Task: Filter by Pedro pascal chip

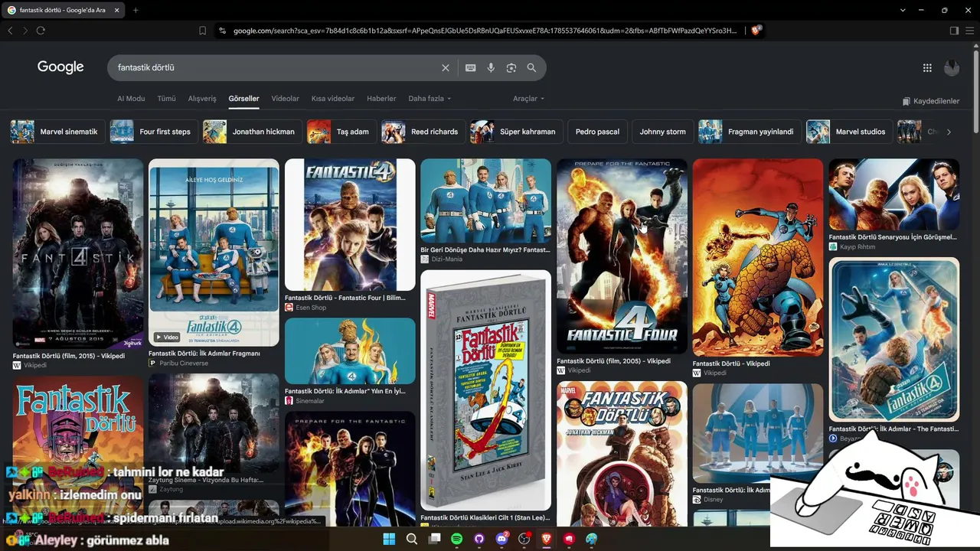Action: [597, 132]
